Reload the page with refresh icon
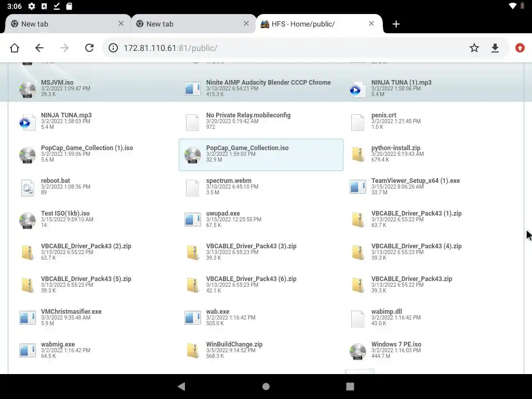The image size is (532, 399). click(89, 48)
